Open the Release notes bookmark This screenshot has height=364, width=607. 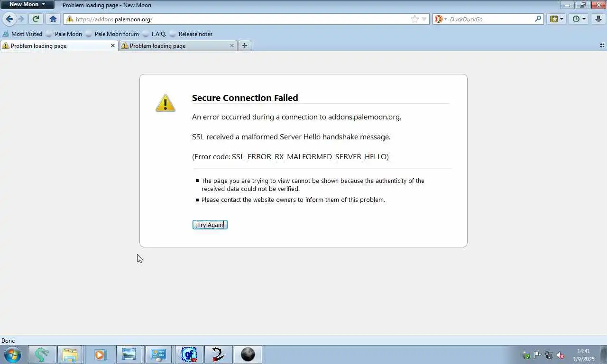tap(191, 34)
